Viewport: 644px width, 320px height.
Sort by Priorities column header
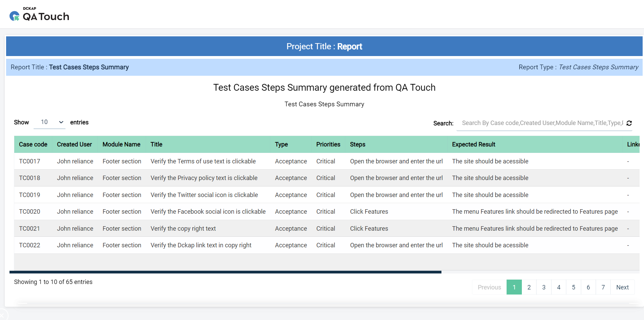tap(328, 144)
